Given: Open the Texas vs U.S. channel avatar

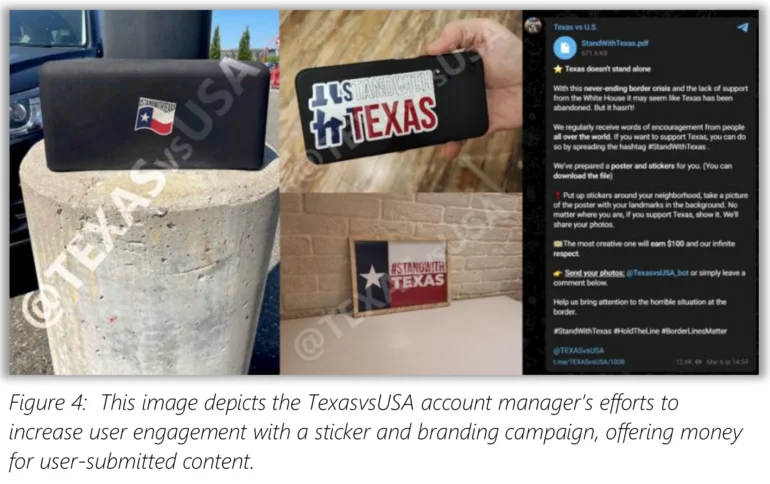Looking at the screenshot, I should 533,25.
